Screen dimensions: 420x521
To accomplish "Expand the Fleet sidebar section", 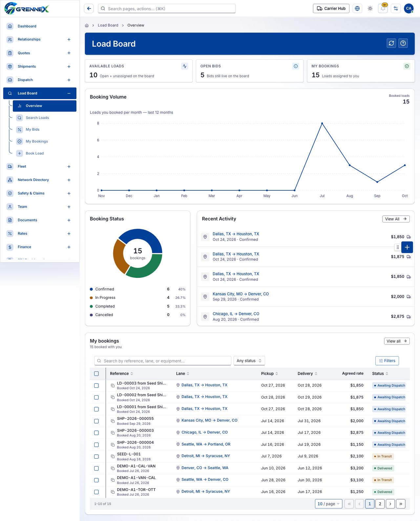I will [69, 167].
